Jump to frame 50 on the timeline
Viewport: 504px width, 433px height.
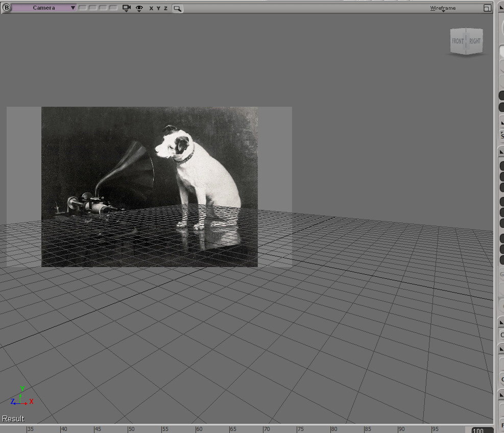131,429
